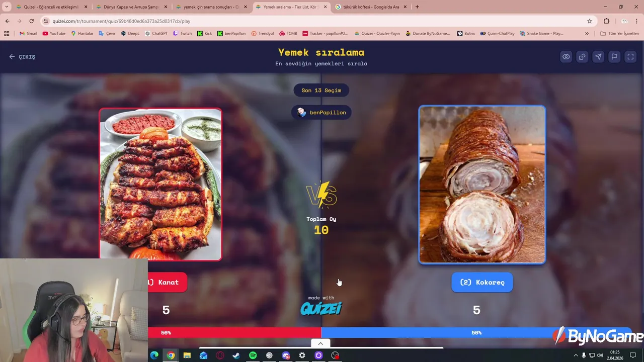Screen dimensions: 644x362
Task: Click the share paper-plane icon
Action: (598, 57)
